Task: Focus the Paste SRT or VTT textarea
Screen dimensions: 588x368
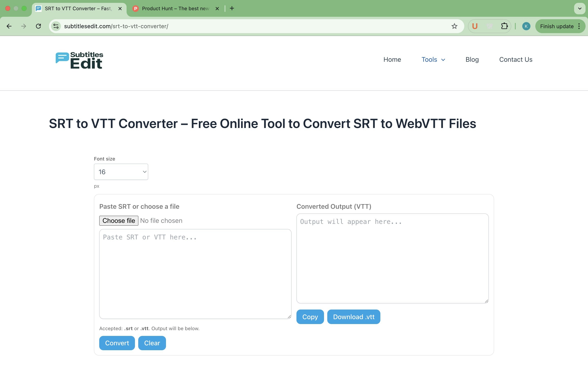Action: 195,274
